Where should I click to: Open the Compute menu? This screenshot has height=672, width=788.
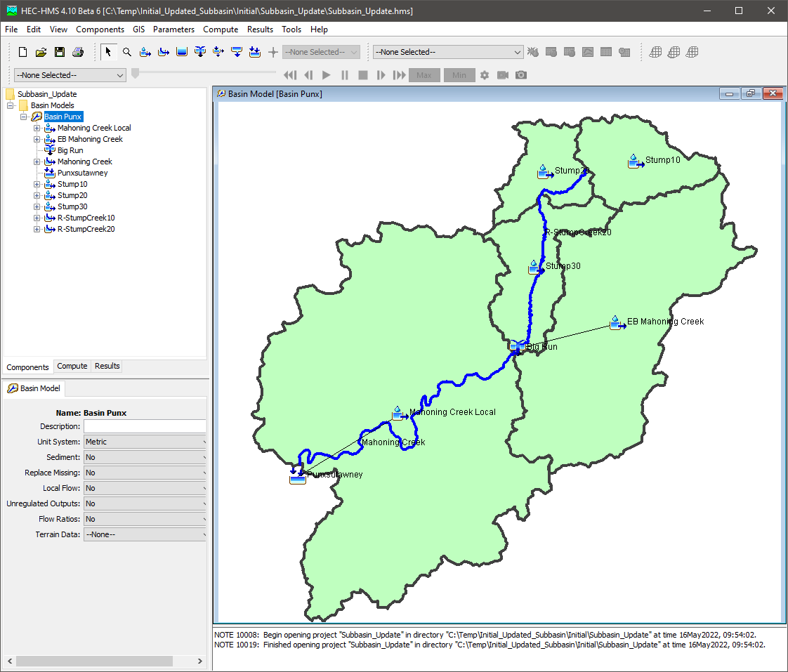[221, 29]
